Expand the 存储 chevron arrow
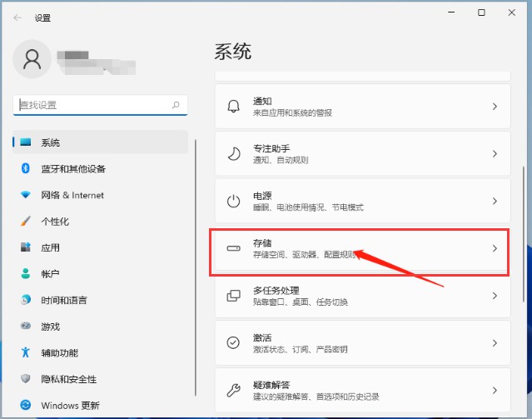 (x=495, y=248)
